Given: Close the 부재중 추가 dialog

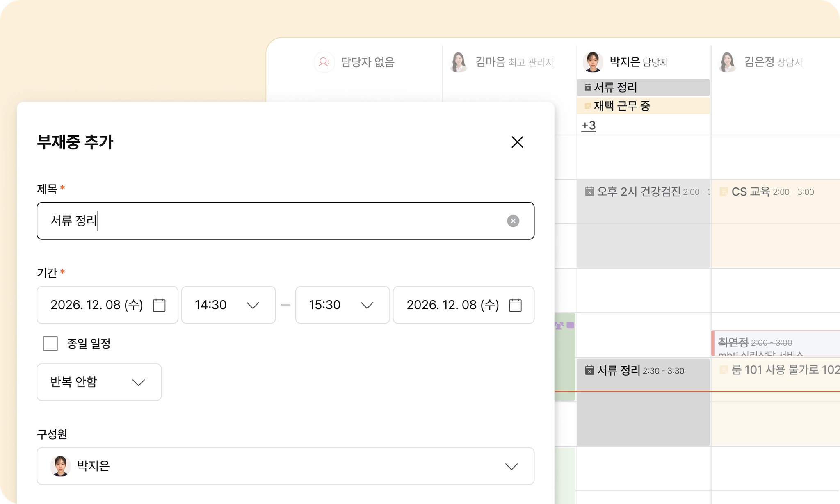Looking at the screenshot, I should 517,142.
